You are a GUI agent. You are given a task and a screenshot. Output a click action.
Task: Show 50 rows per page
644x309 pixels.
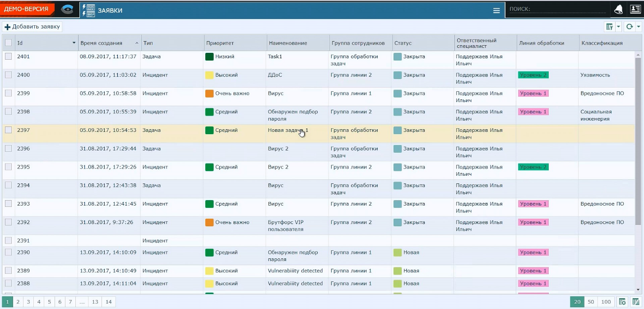pos(590,302)
